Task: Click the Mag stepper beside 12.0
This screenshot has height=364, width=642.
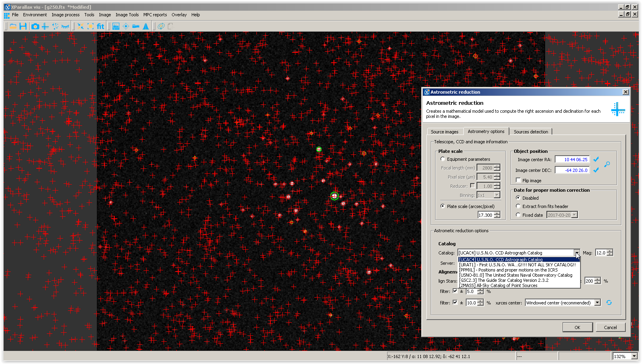Action: tap(610, 252)
